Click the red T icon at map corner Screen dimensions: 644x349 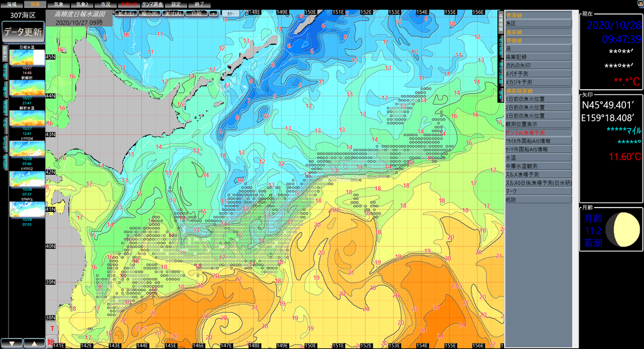51,329
